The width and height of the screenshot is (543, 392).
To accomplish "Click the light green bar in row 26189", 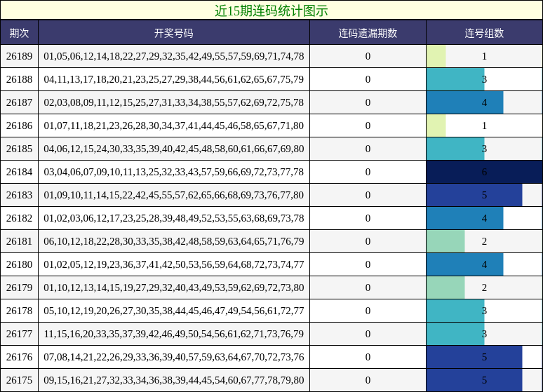I will (x=436, y=56).
